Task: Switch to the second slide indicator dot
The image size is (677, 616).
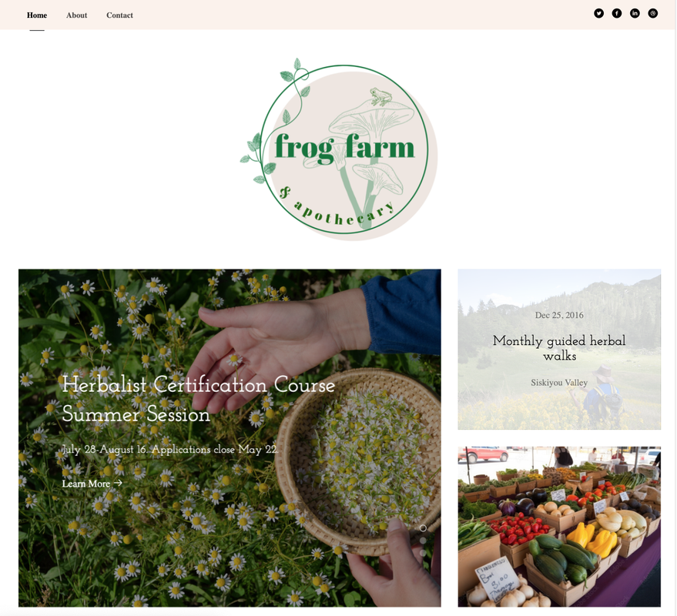Action: (423, 541)
